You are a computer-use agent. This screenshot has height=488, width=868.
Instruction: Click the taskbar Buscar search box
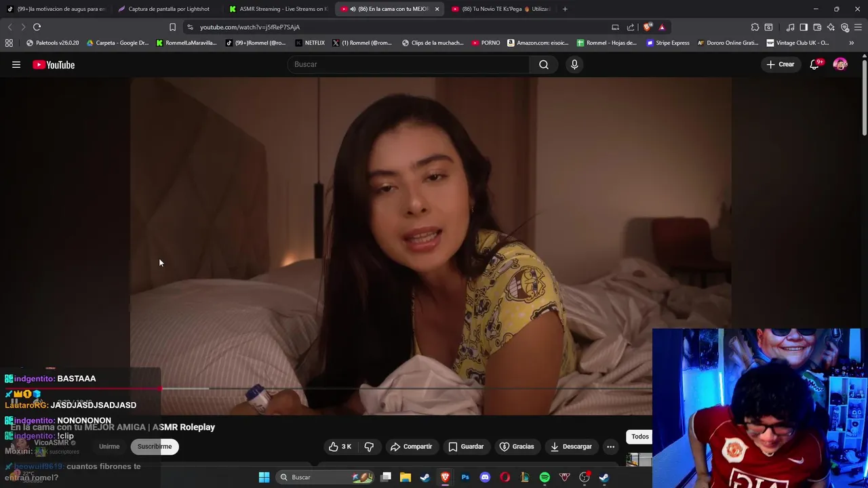coord(325,477)
